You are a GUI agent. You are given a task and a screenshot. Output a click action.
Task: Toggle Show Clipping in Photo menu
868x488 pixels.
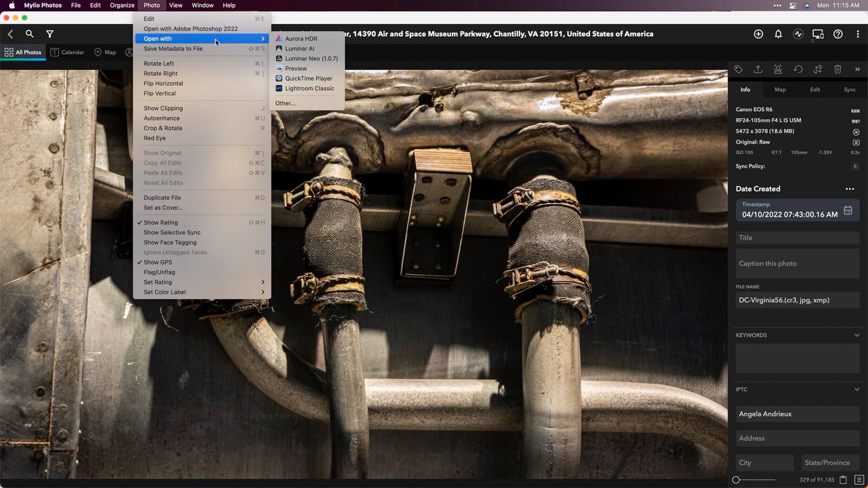tap(163, 108)
